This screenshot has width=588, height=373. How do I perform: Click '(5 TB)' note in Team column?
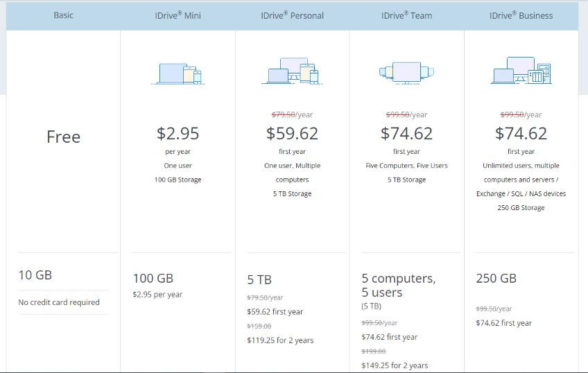[x=371, y=306]
